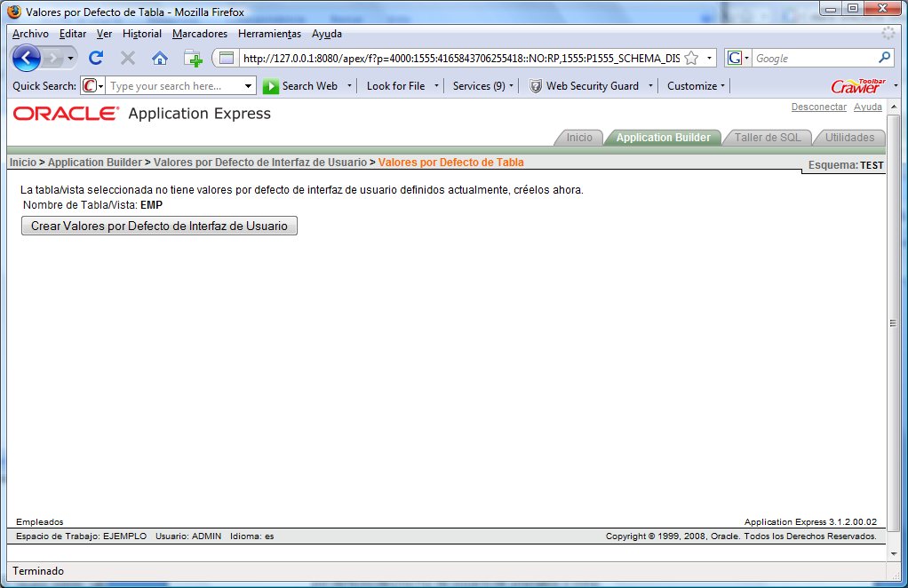The width and height of the screenshot is (908, 588).
Task: Reload the page with the refresh icon
Action: pos(96,58)
